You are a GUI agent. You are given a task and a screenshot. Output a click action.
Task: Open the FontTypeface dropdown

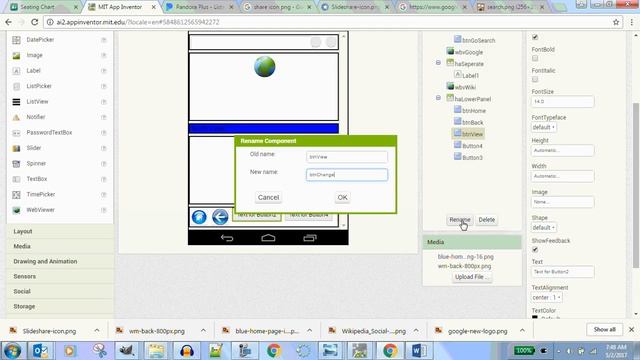pos(544,127)
